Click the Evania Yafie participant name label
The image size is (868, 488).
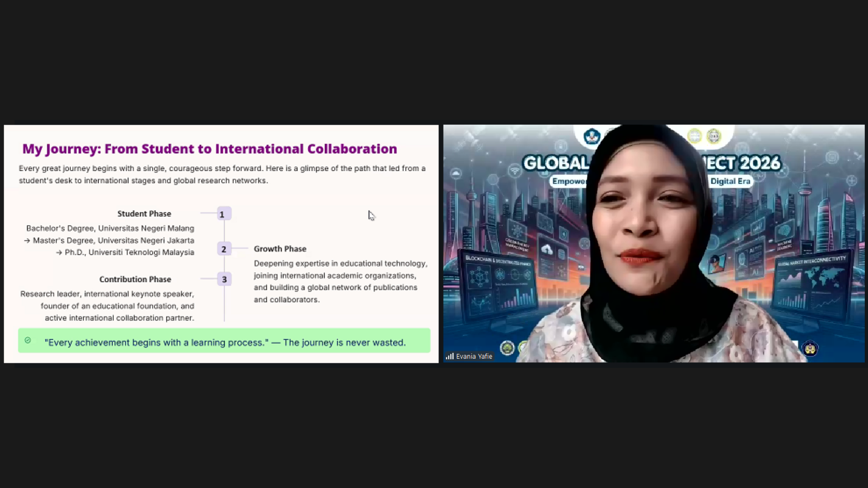(474, 356)
